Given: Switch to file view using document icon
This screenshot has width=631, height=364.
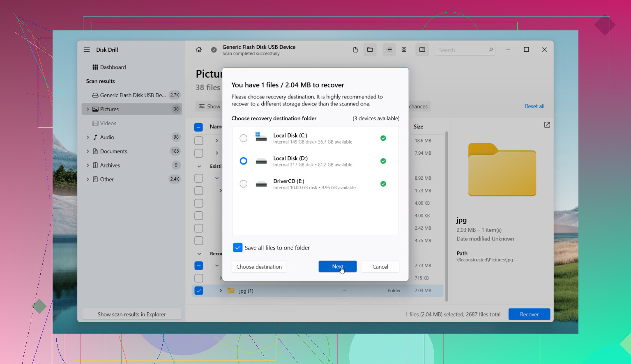Looking at the screenshot, I should (355, 50).
